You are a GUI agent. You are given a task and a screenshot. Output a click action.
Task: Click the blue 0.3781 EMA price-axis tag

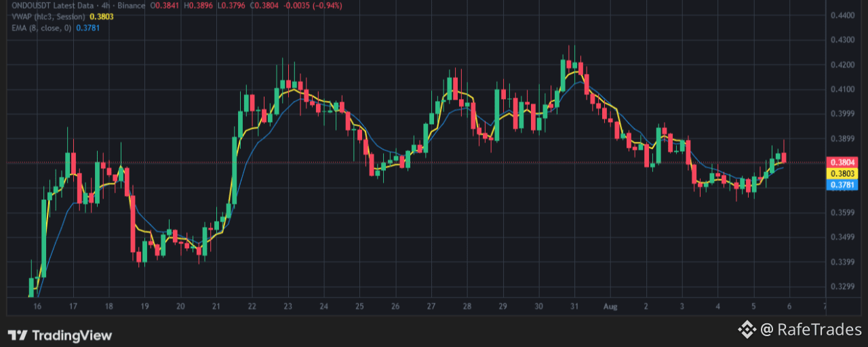[844, 184]
